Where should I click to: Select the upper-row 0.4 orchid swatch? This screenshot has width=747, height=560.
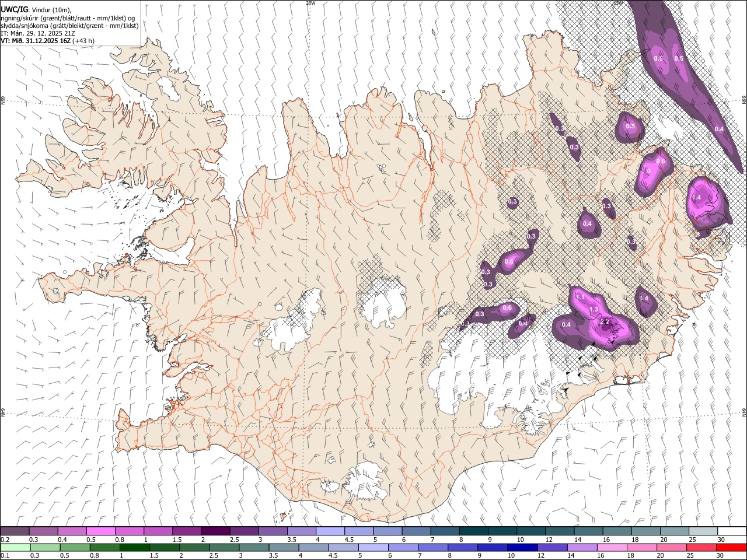tap(72, 531)
